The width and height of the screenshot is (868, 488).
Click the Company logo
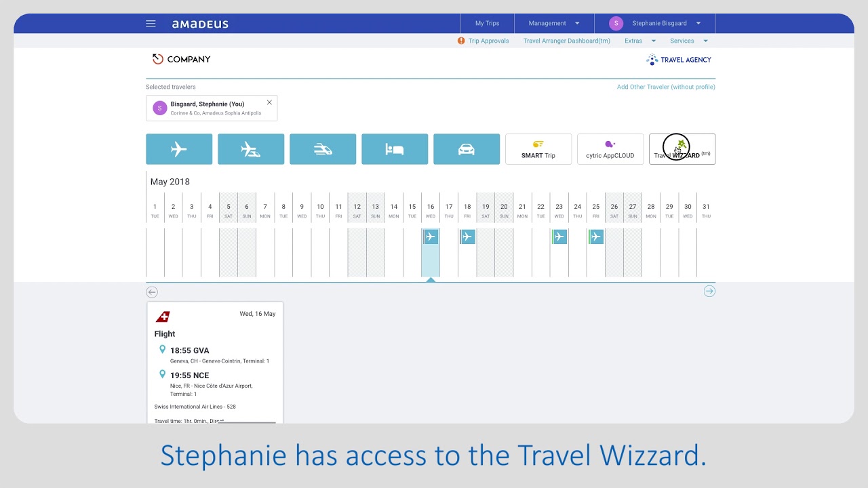(x=181, y=59)
